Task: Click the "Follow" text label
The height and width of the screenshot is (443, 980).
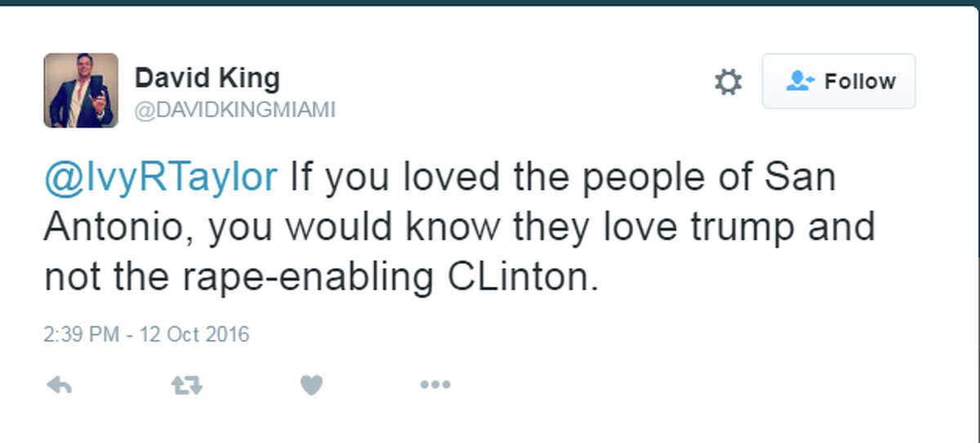Action: click(860, 82)
